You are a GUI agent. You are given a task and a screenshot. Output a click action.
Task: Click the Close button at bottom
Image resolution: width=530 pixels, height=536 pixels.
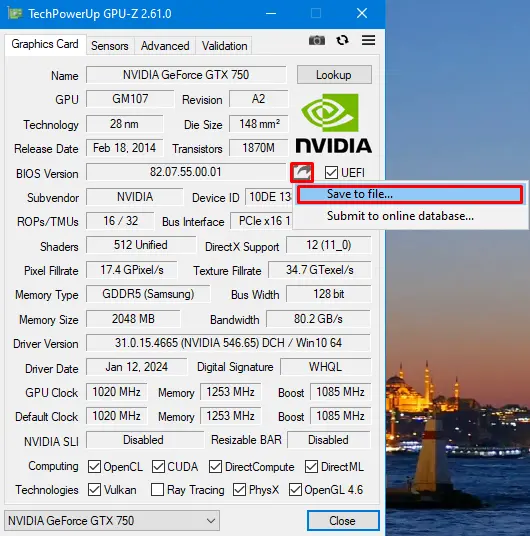coord(343,521)
